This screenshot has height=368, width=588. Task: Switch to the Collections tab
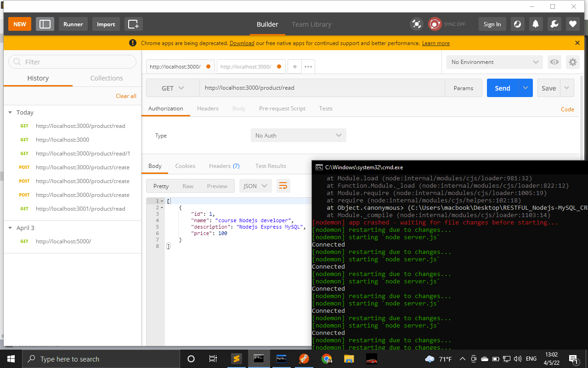[107, 78]
